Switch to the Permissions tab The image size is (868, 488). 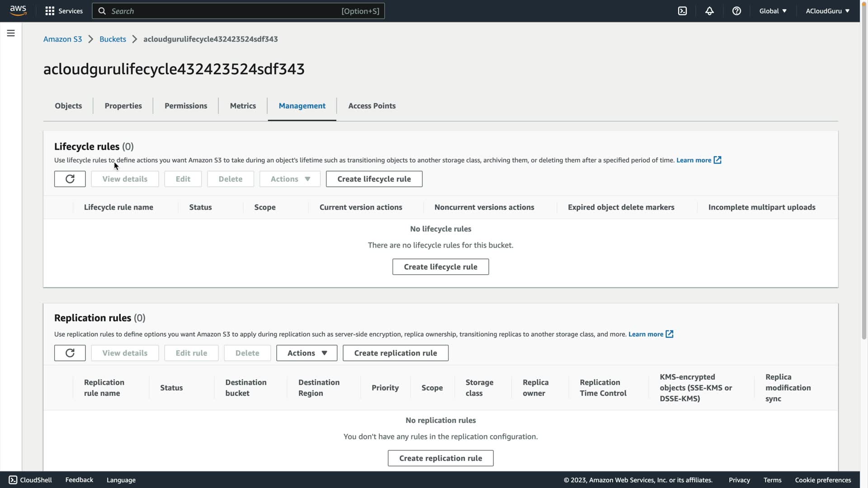(186, 106)
